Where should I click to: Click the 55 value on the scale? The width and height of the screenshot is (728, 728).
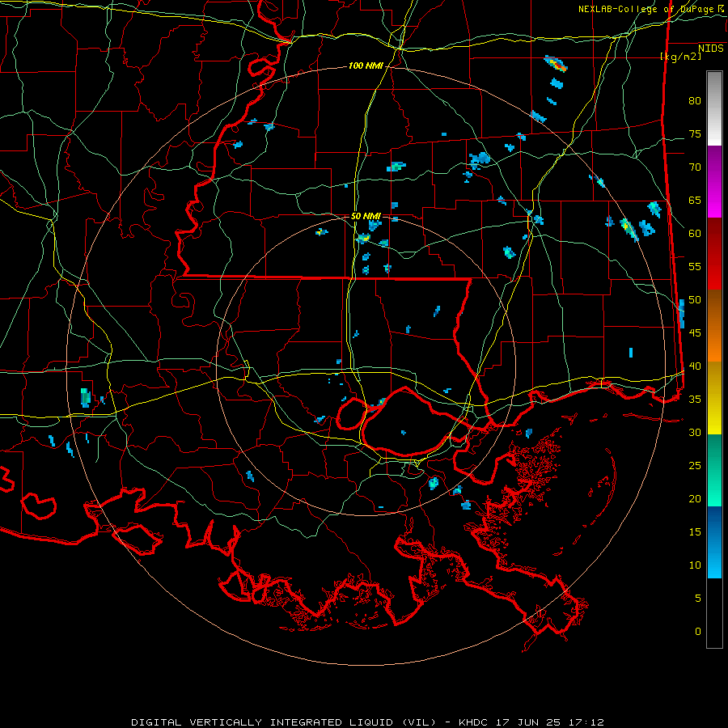695,267
